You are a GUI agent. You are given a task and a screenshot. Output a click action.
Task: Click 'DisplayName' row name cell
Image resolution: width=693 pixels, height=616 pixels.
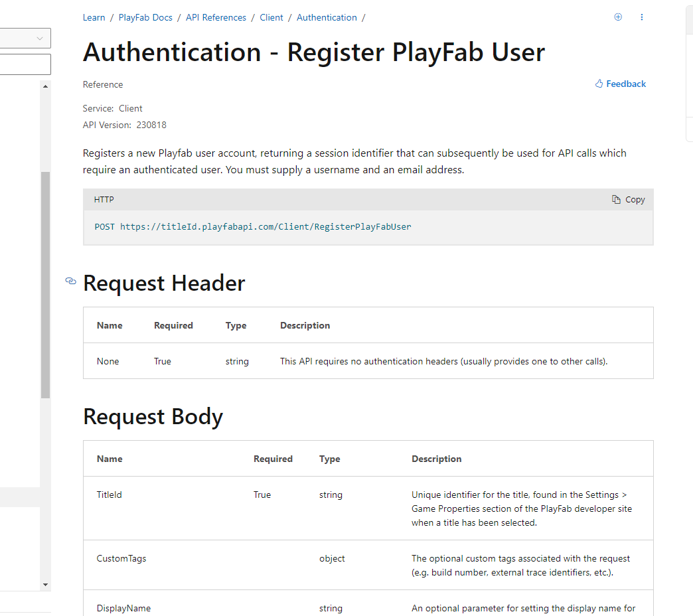(123, 609)
